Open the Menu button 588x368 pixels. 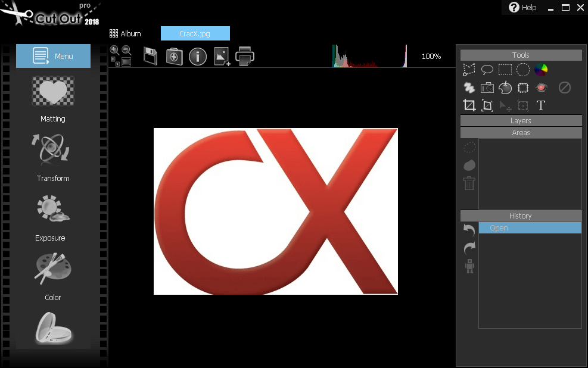coord(53,56)
